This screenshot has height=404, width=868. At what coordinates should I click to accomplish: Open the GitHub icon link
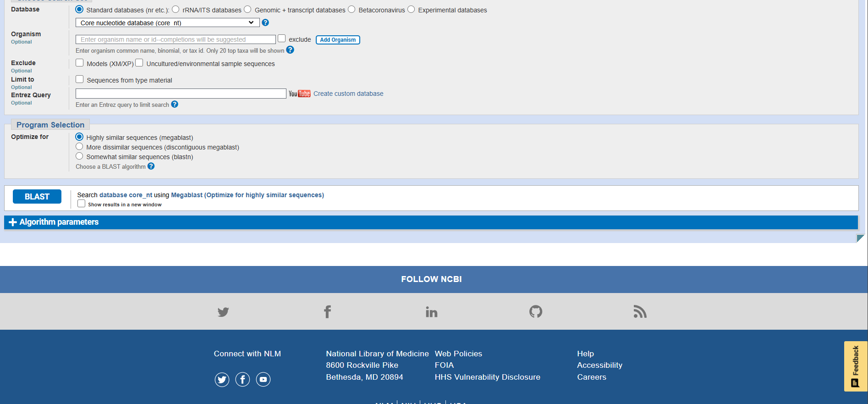[x=535, y=312]
